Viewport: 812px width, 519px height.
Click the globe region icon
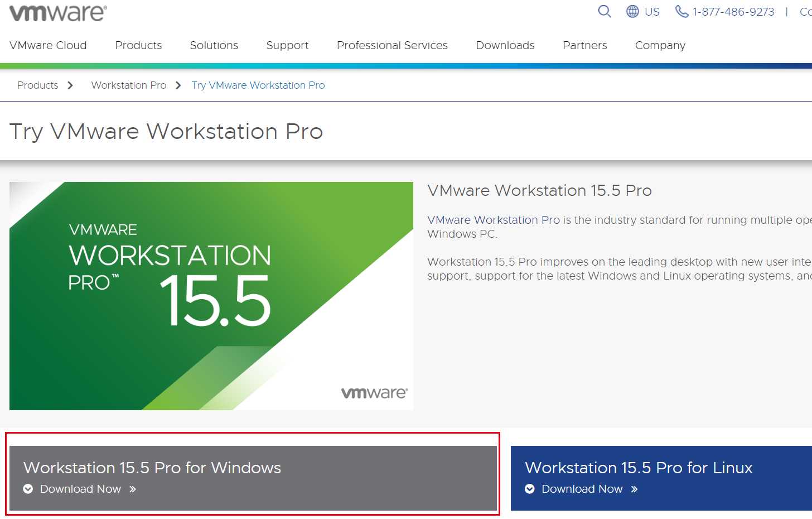(632, 11)
